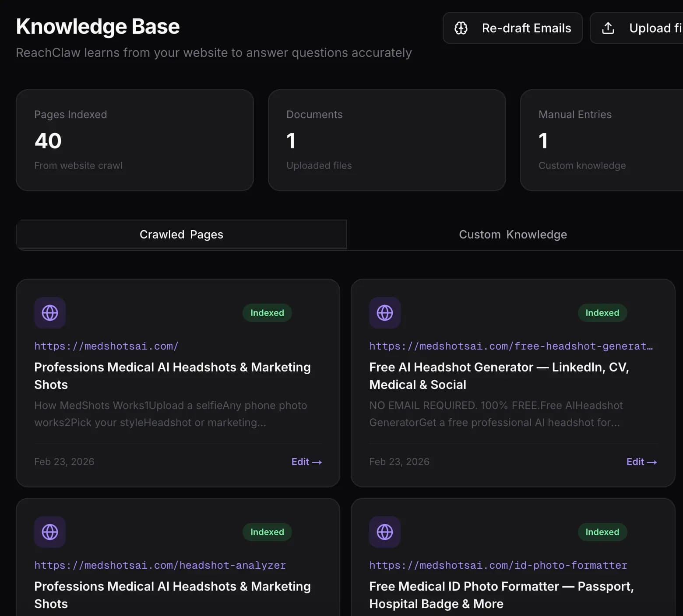Select the Manual Entries stat card
Screen dimensions: 683x616
602,140
